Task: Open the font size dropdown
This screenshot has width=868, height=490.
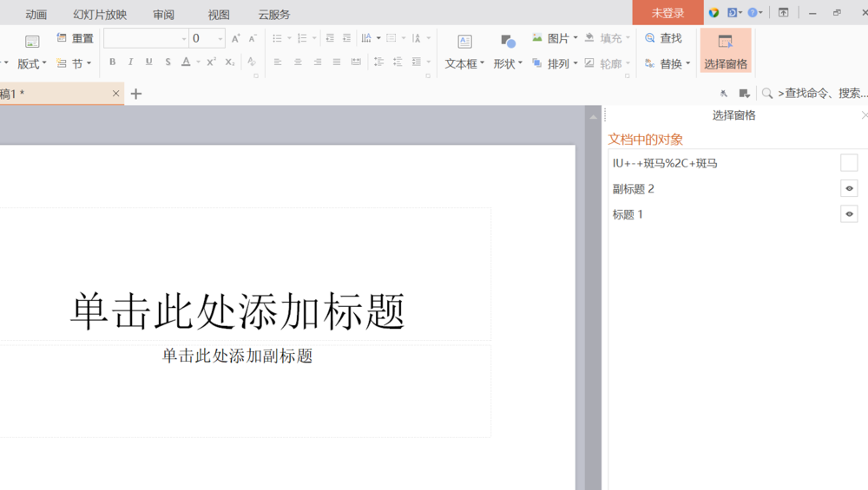Action: (x=220, y=39)
